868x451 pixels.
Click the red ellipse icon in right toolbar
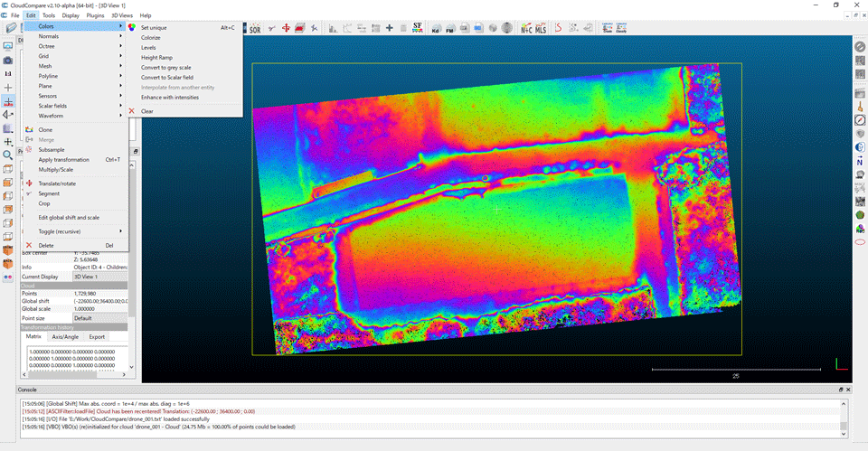coord(860,242)
